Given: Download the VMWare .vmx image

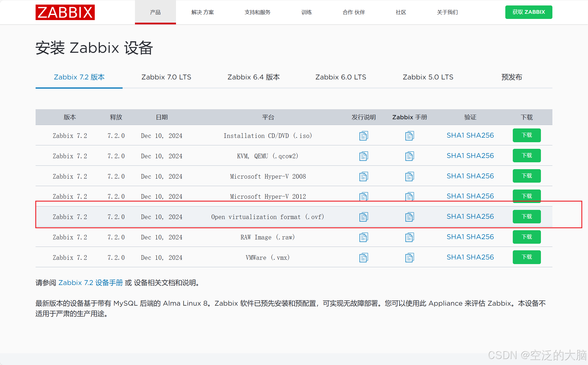Looking at the screenshot, I should point(527,257).
